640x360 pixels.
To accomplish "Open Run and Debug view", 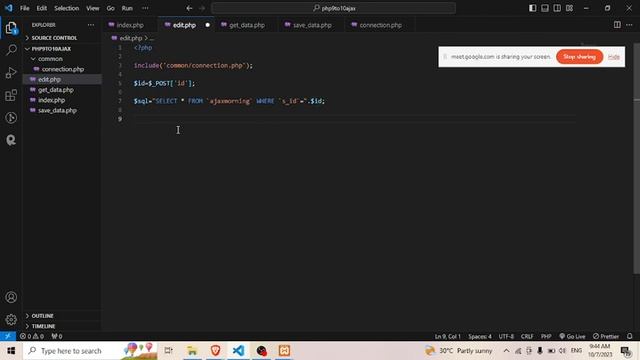I will [11, 73].
